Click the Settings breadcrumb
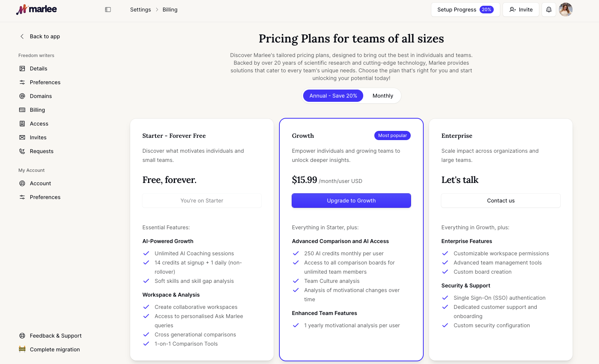The width and height of the screenshot is (599, 364). [140, 10]
